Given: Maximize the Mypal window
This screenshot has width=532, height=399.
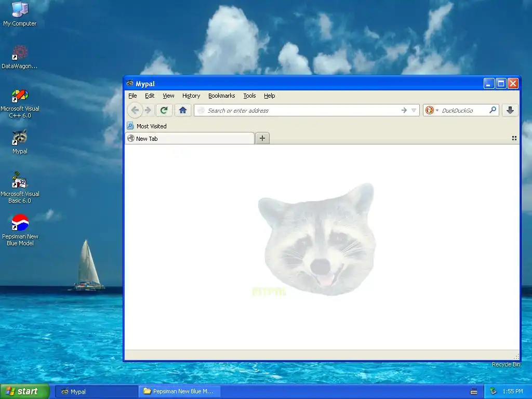Looking at the screenshot, I should [501, 84].
